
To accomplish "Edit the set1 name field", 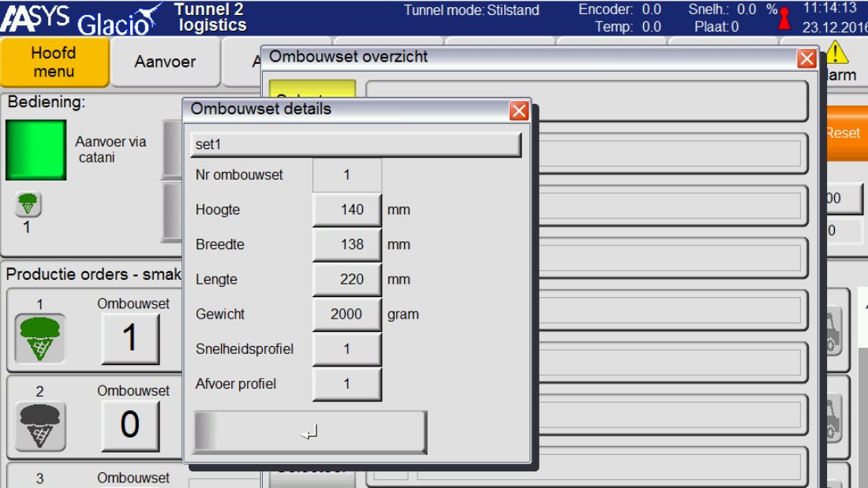I will [x=355, y=145].
